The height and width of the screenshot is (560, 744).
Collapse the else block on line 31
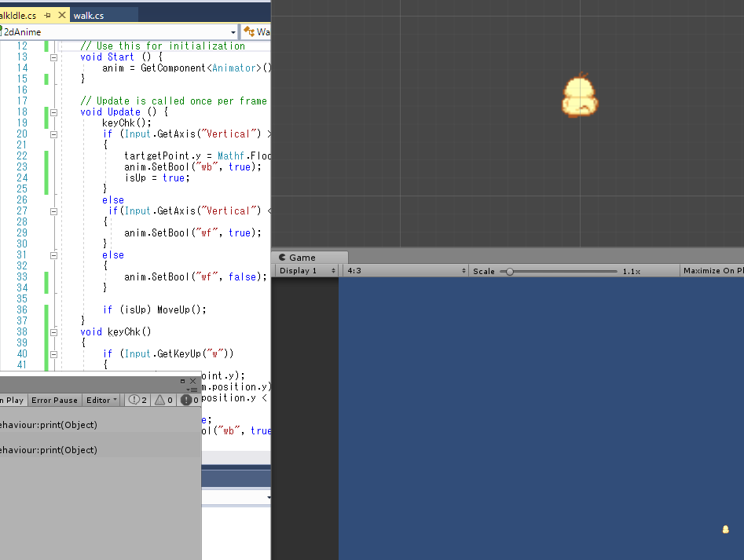(53, 255)
